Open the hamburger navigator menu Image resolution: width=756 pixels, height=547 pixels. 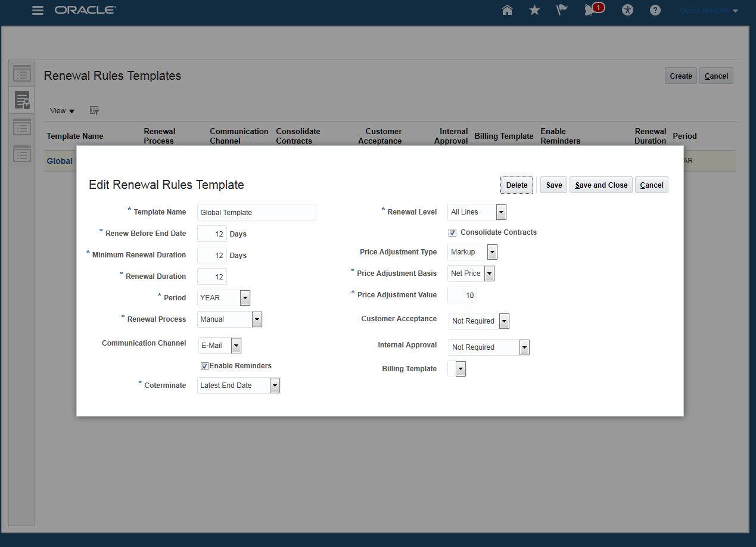tap(38, 10)
